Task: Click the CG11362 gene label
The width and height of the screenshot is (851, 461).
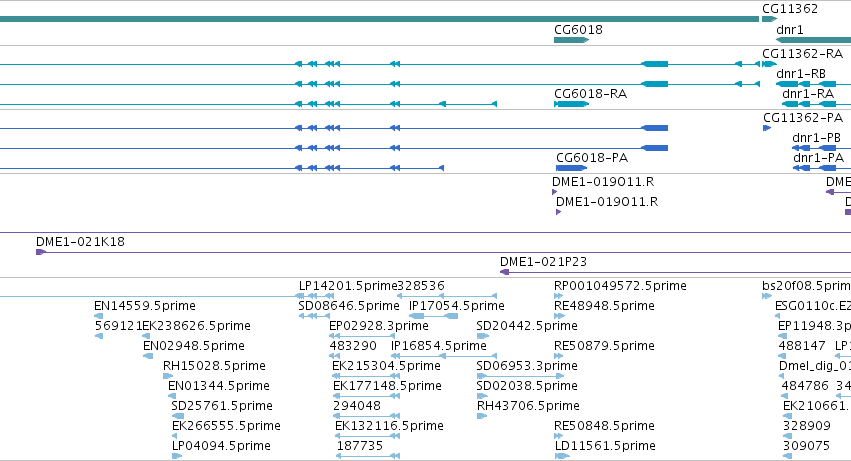Action: (790, 9)
